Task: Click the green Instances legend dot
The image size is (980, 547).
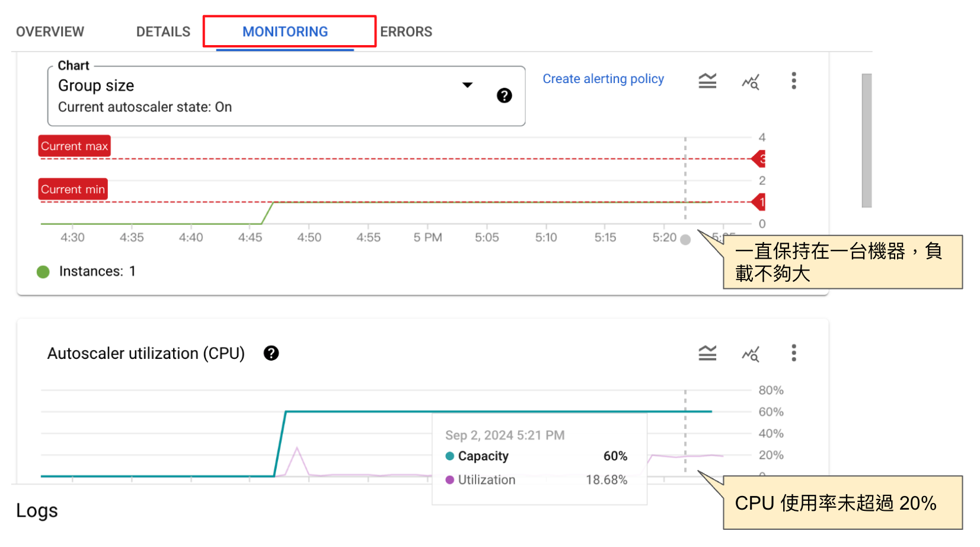Action: [x=43, y=272]
